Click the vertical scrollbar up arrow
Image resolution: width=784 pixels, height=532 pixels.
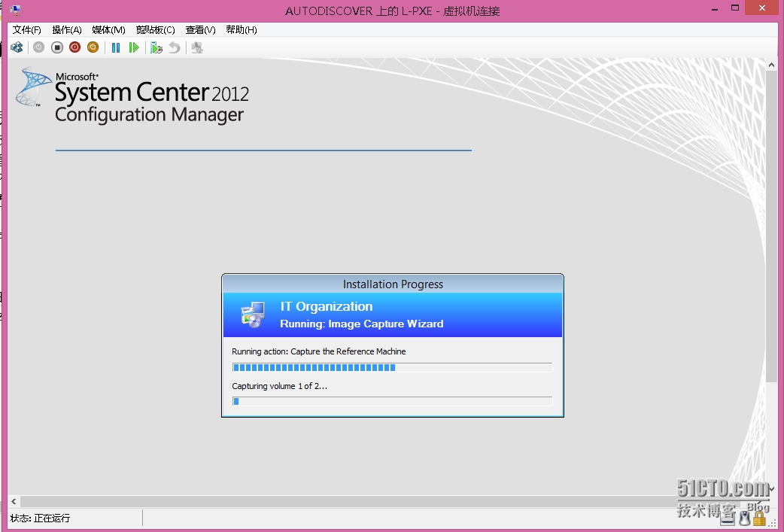[x=770, y=65]
